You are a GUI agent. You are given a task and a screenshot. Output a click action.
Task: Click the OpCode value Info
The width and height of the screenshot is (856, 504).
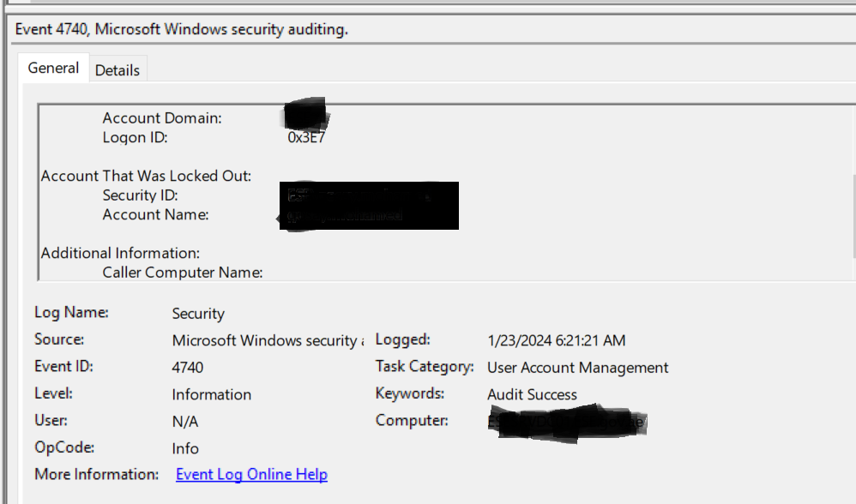[x=185, y=448]
